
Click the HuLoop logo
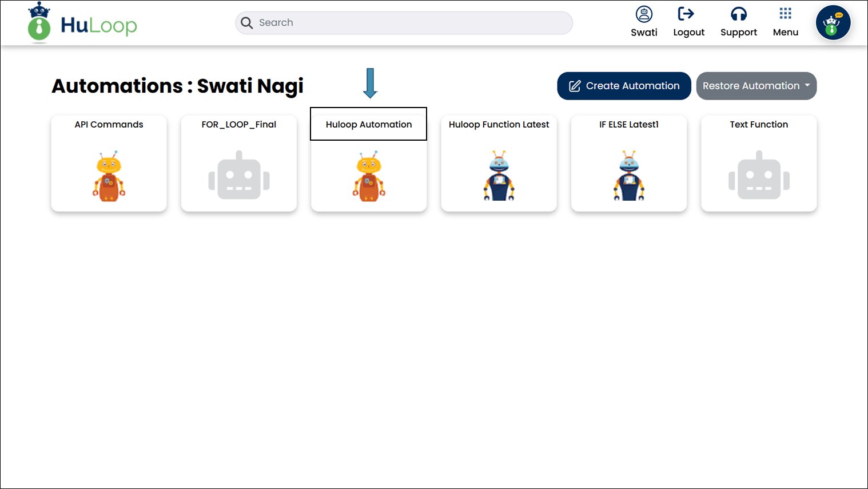[82, 23]
